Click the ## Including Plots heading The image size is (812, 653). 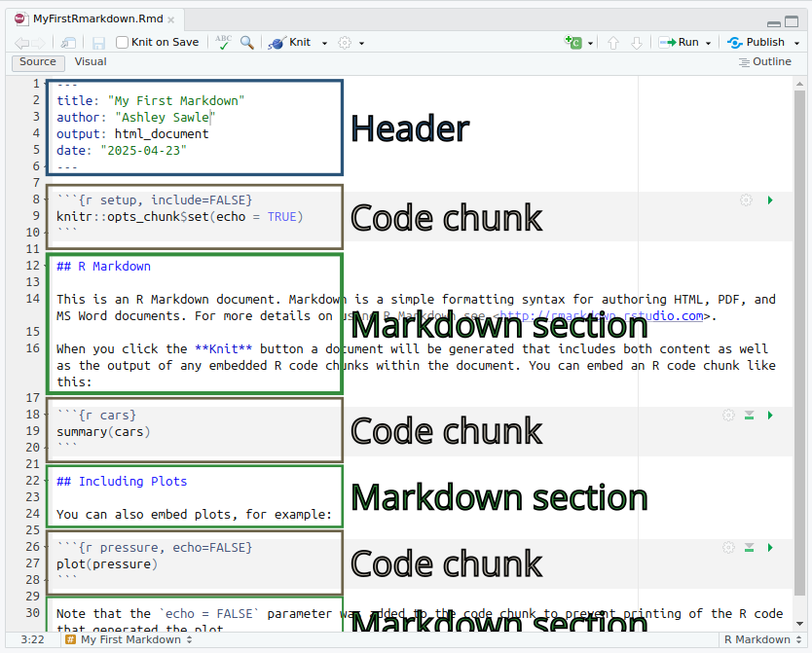point(122,481)
